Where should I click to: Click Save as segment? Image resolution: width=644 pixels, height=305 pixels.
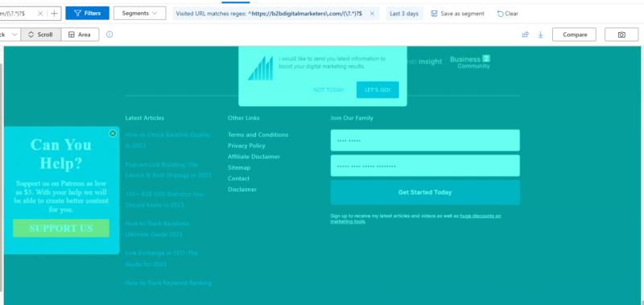[457, 14]
